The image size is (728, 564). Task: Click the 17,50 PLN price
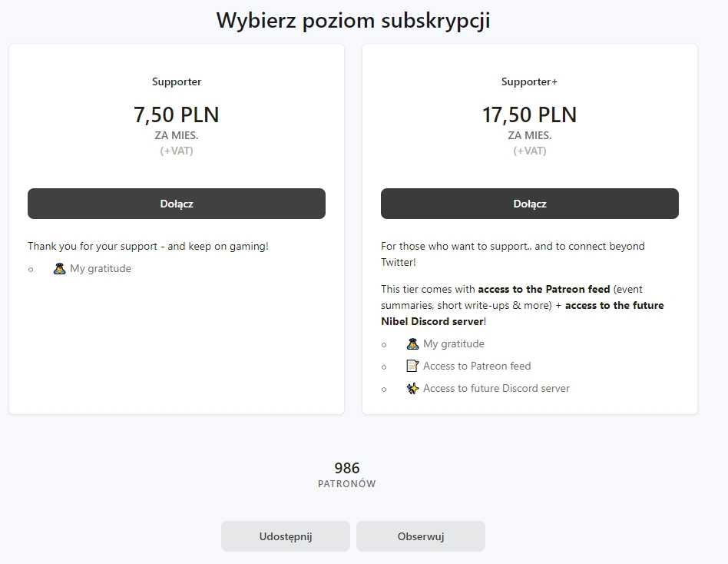tap(530, 115)
